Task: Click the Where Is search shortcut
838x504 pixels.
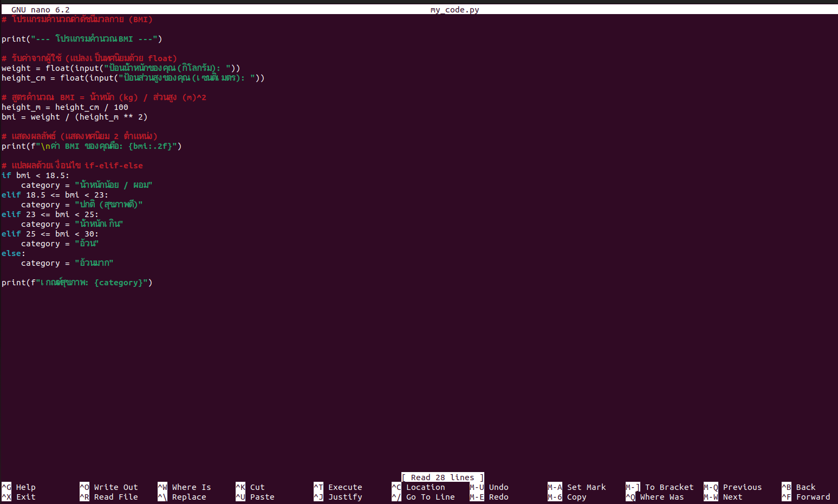Action: pos(191,487)
